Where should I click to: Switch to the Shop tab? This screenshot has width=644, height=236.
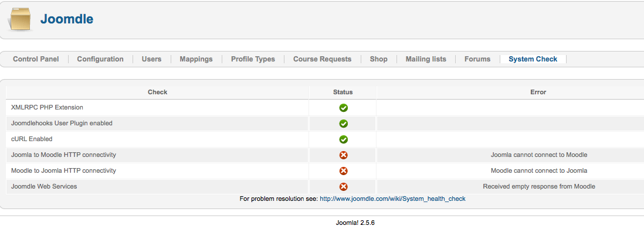(x=378, y=59)
